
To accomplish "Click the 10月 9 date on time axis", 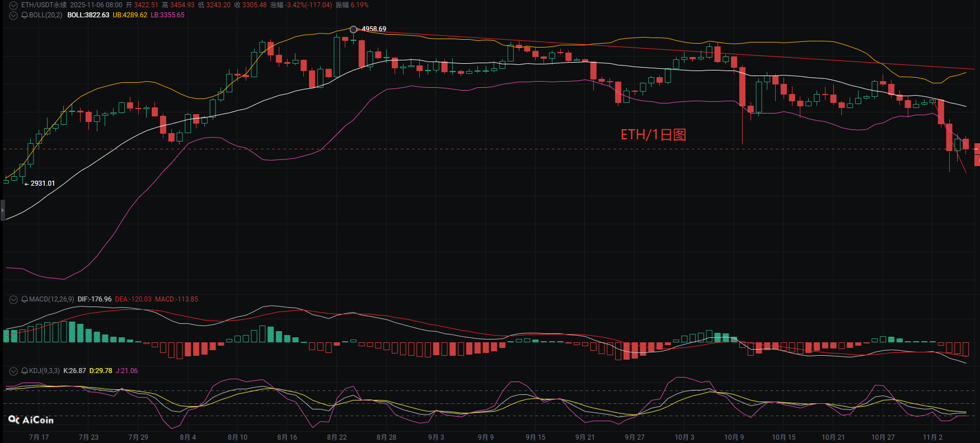I will 734,437.
